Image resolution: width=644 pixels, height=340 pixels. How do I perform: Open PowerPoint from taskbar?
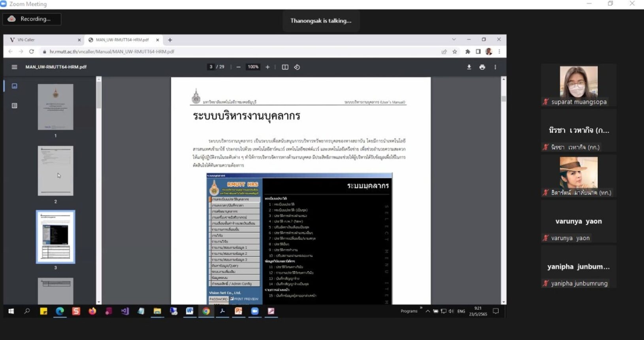[238, 311]
